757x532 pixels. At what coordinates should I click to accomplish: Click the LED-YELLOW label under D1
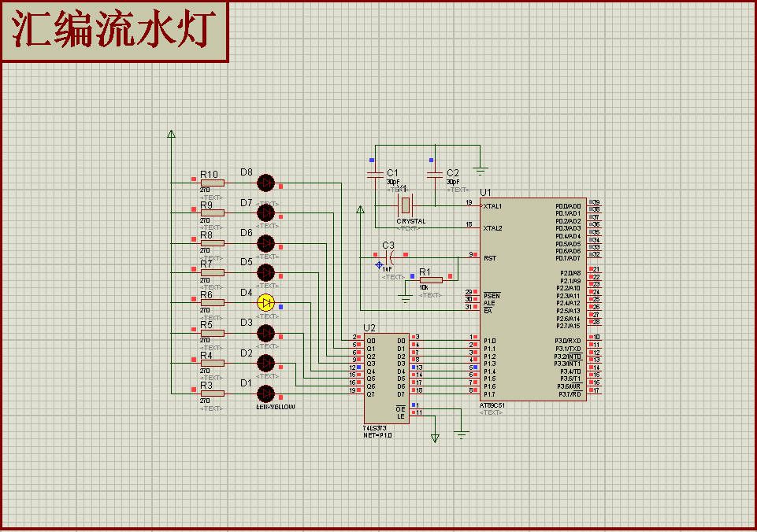(x=276, y=407)
